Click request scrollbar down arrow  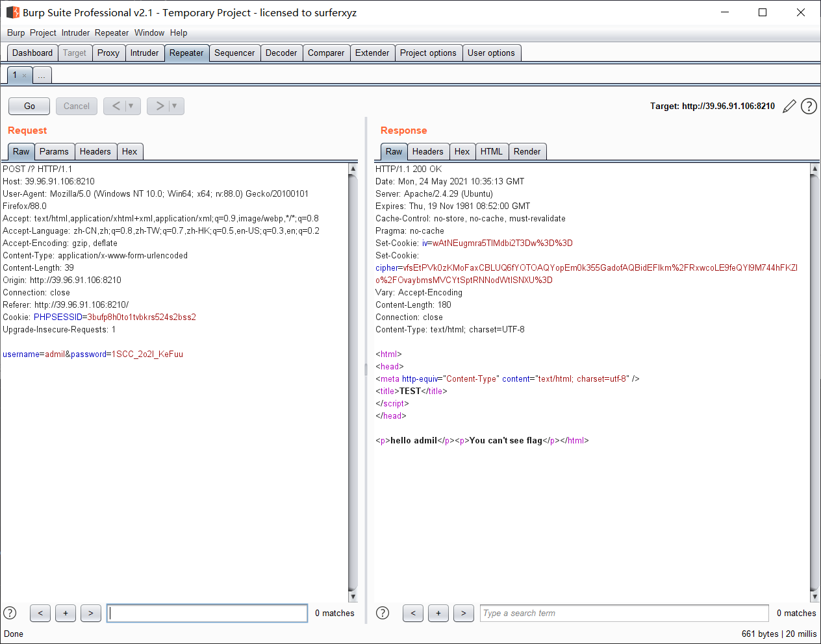(353, 597)
